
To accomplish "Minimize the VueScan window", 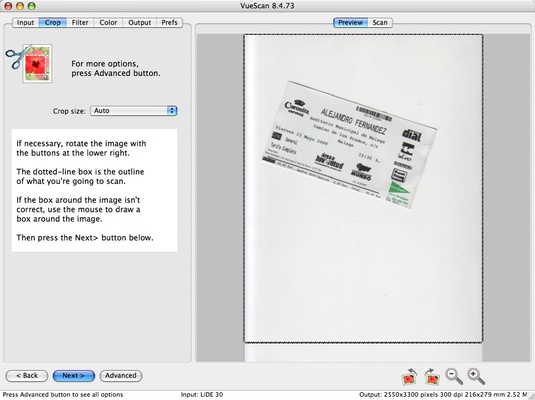I will coord(20,6).
